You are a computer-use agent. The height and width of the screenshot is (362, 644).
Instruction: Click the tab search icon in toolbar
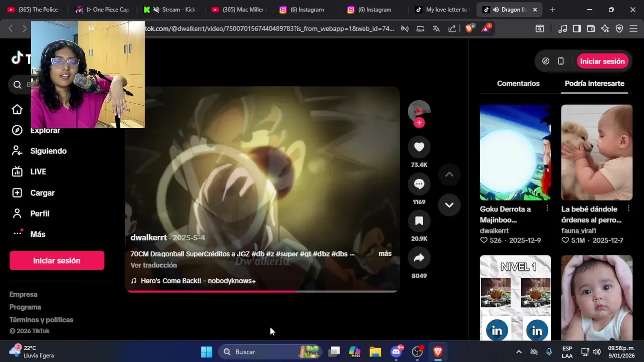(x=540, y=29)
